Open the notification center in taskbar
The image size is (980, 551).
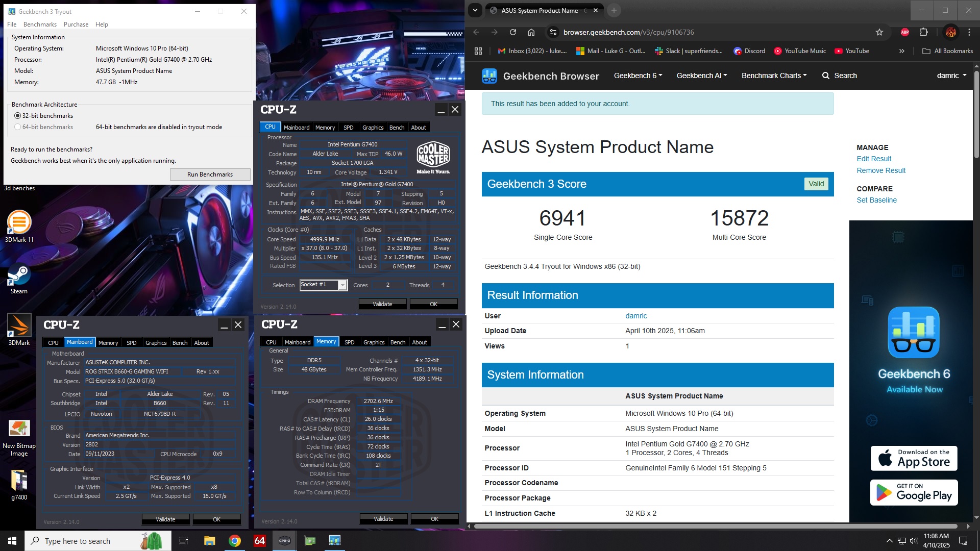pyautogui.click(x=964, y=541)
